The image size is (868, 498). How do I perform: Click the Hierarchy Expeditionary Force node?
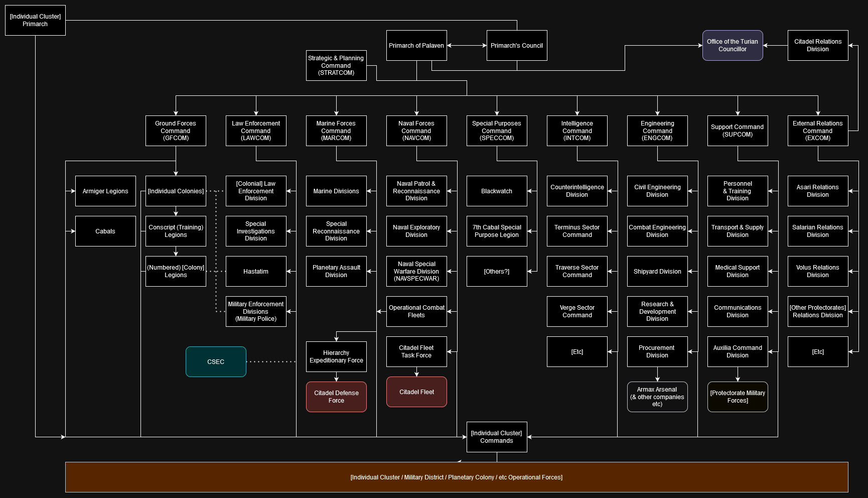click(336, 356)
